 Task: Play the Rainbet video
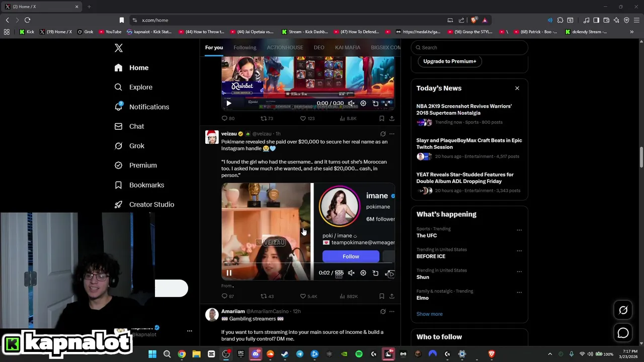point(228,103)
